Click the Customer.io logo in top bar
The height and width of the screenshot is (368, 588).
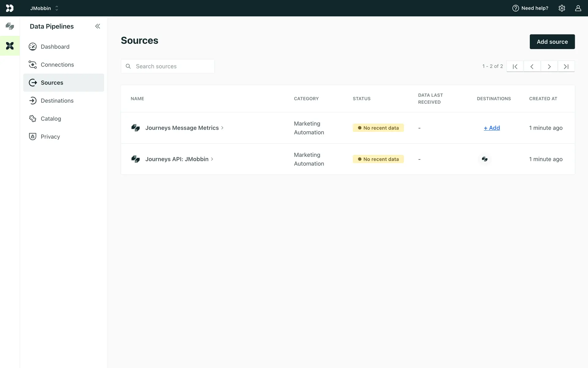point(10,8)
